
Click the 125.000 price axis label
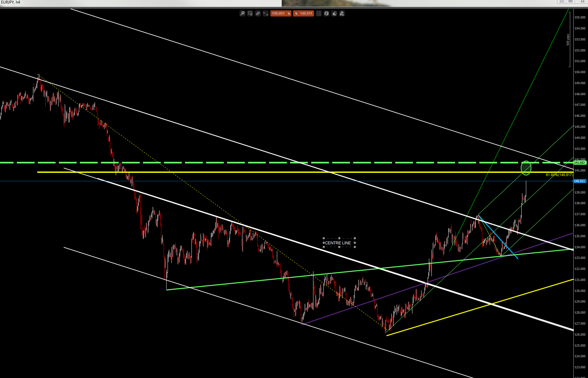click(x=580, y=346)
